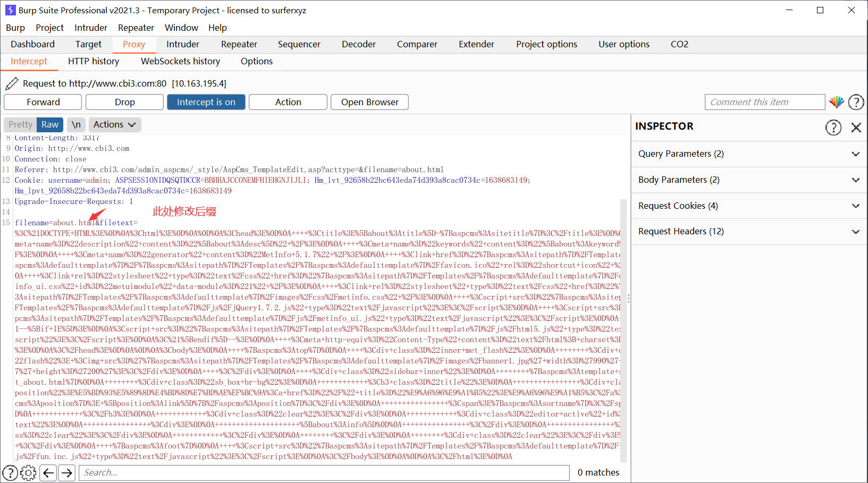Switch to Raw view

click(50, 124)
